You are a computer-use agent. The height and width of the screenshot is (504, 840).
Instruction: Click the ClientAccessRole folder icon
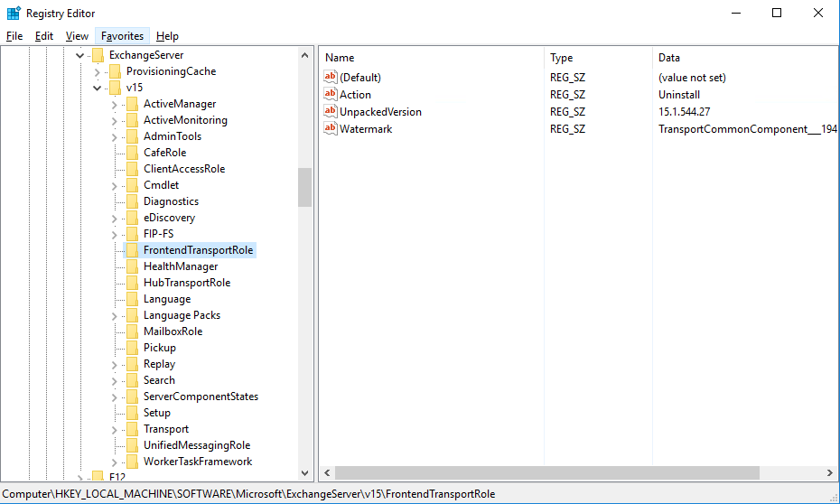click(132, 169)
